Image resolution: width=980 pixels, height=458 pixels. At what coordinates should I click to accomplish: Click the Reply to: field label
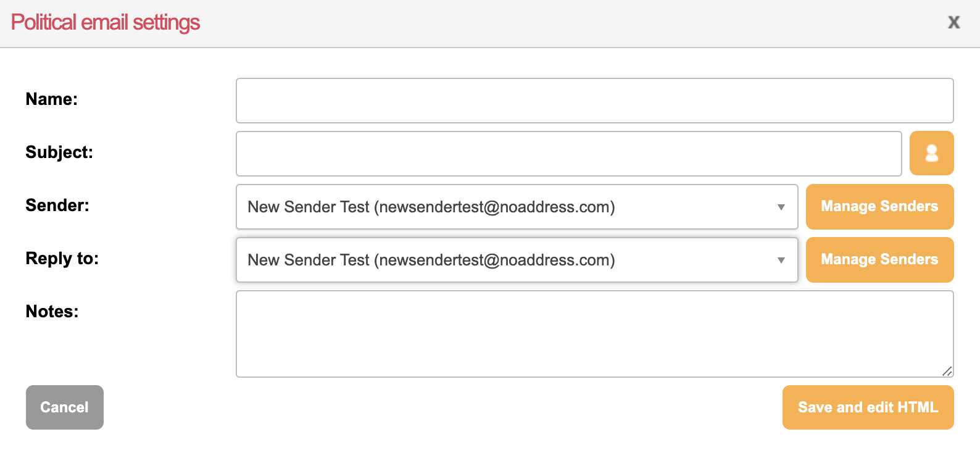(x=62, y=259)
